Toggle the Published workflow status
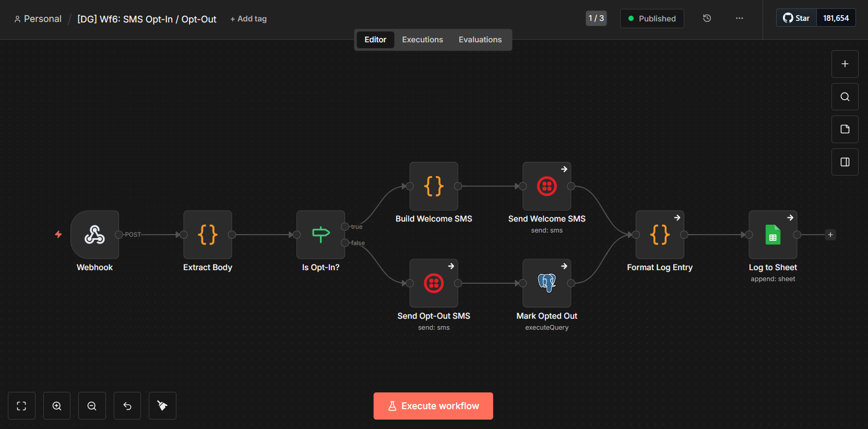 coord(651,18)
